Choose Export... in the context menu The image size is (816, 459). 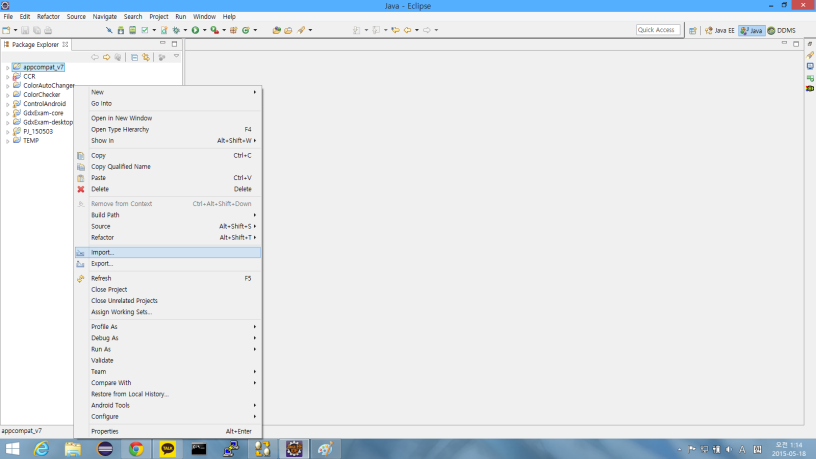pos(103,263)
